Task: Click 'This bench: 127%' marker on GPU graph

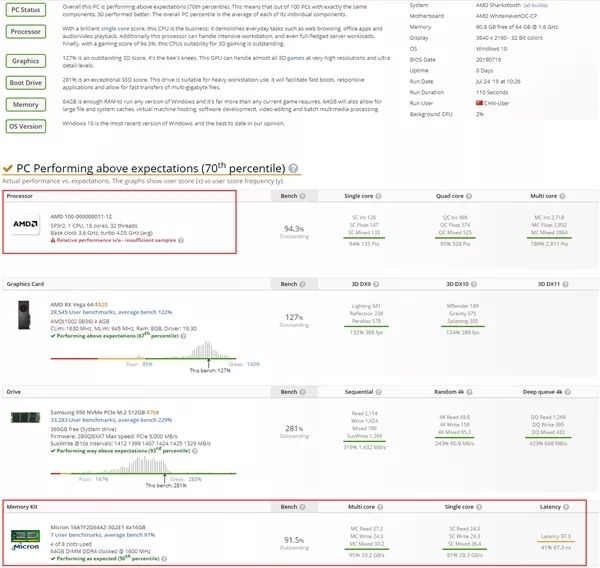Action: point(210,371)
